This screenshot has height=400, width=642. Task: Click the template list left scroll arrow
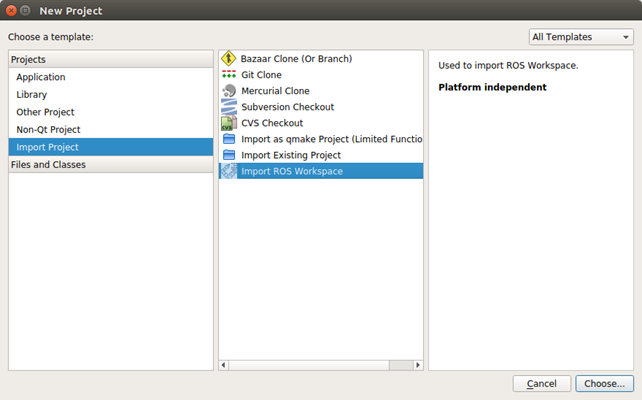pos(224,365)
